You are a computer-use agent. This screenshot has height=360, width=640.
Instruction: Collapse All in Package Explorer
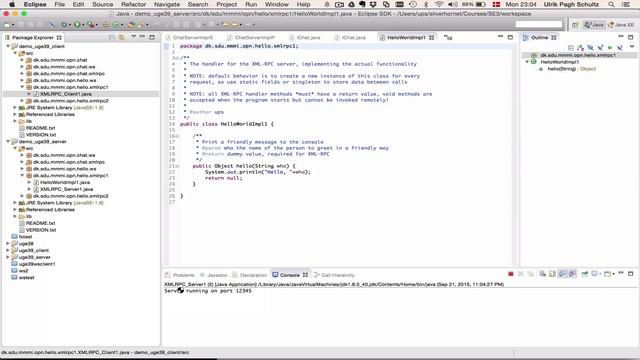(112, 37)
